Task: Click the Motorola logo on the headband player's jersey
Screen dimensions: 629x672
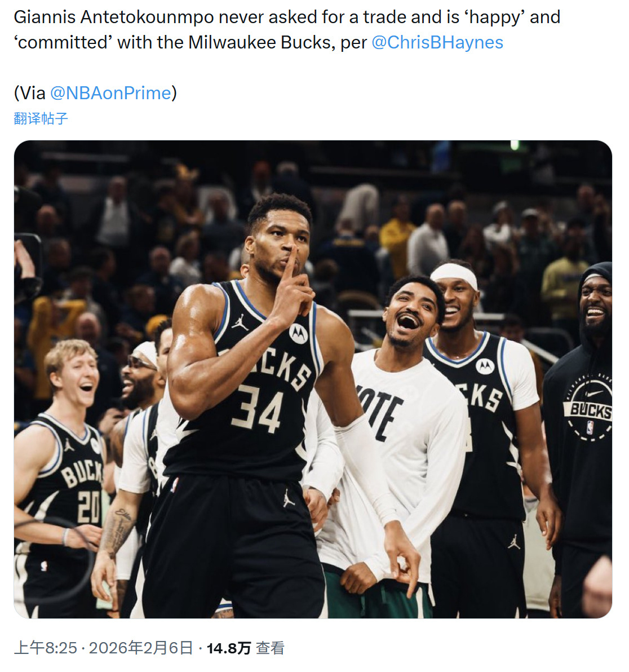Action: pos(485,366)
